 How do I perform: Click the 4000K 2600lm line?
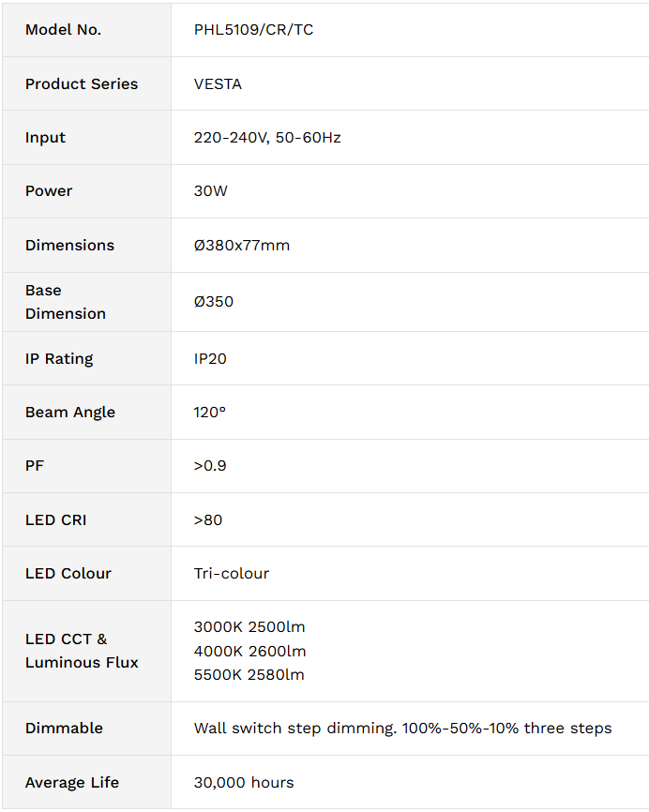tap(249, 652)
